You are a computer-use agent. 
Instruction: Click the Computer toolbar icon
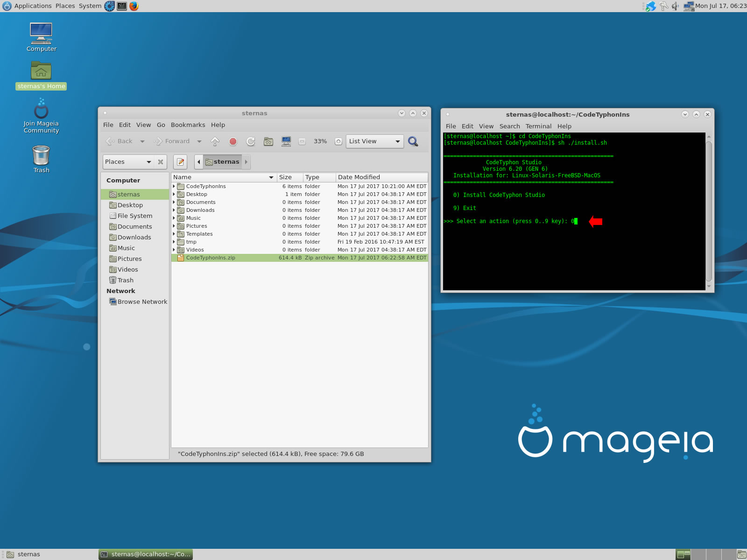point(286,141)
